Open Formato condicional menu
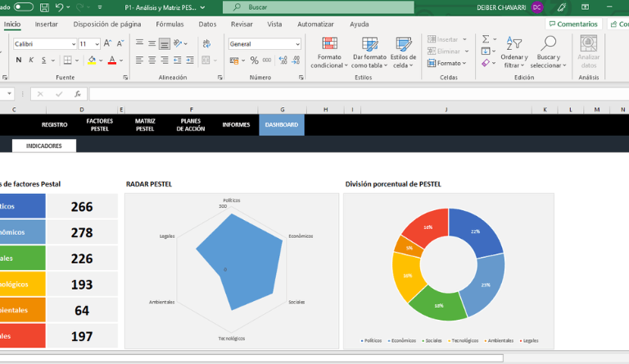 coord(329,52)
